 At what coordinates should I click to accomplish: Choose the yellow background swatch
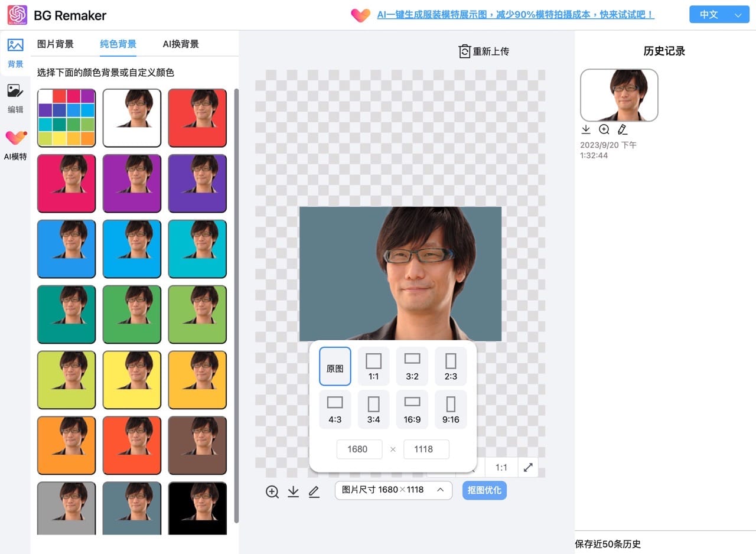pyautogui.click(x=132, y=380)
